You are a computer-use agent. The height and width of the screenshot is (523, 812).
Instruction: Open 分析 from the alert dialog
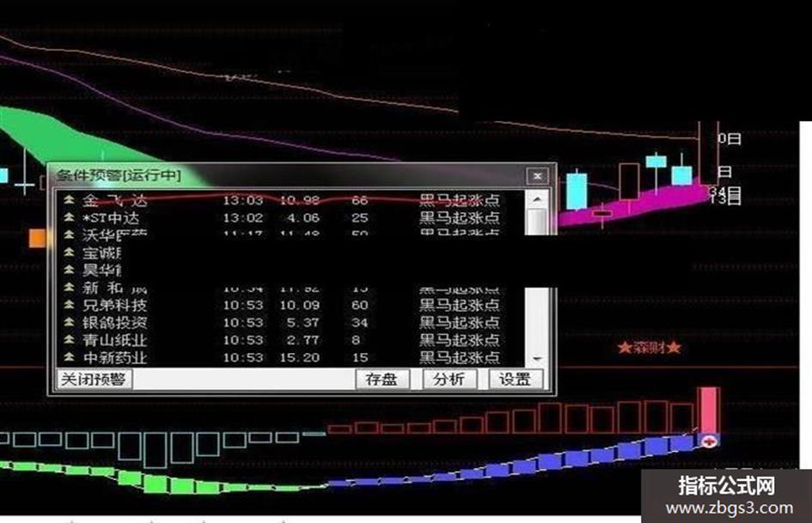click(449, 379)
